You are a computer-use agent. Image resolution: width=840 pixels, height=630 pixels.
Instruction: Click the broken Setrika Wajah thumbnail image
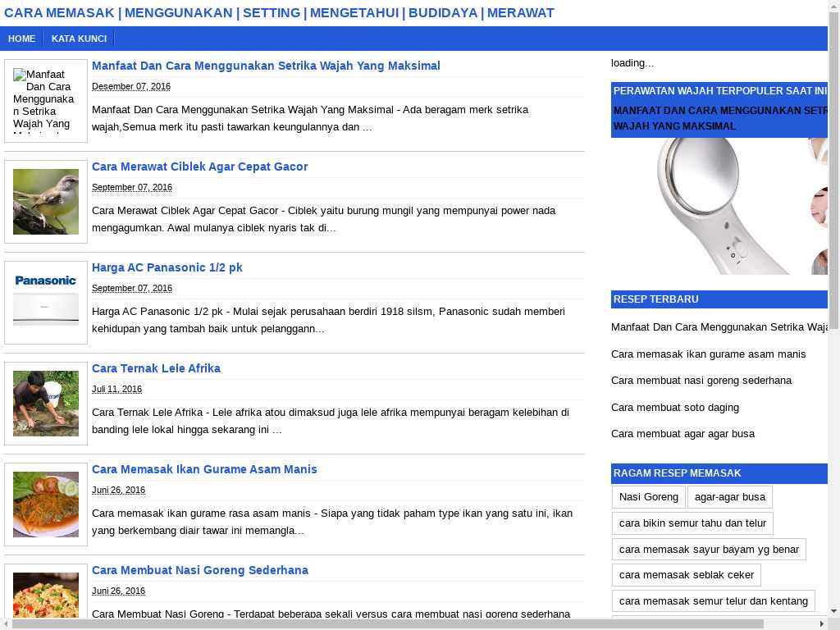(46, 101)
